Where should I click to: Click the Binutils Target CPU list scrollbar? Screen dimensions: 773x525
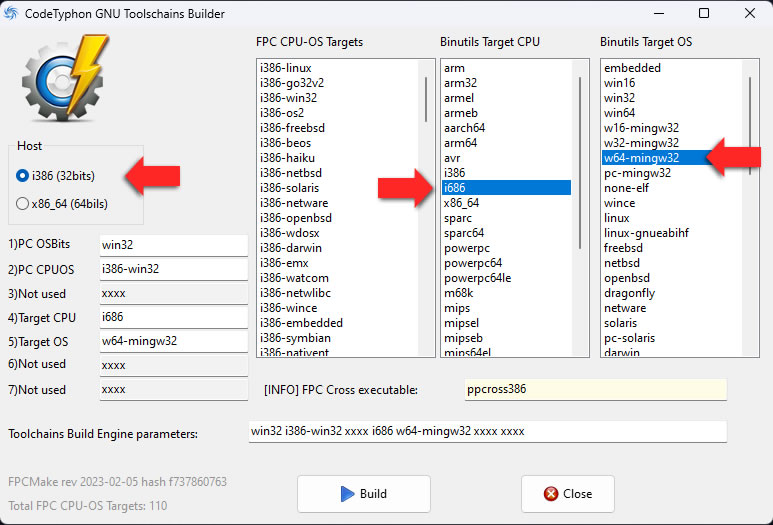580,208
